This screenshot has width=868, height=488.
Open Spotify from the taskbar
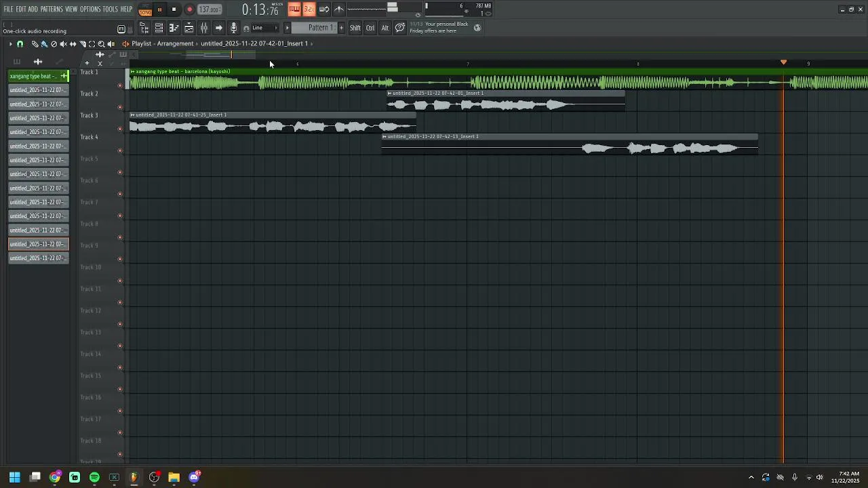coord(94,477)
